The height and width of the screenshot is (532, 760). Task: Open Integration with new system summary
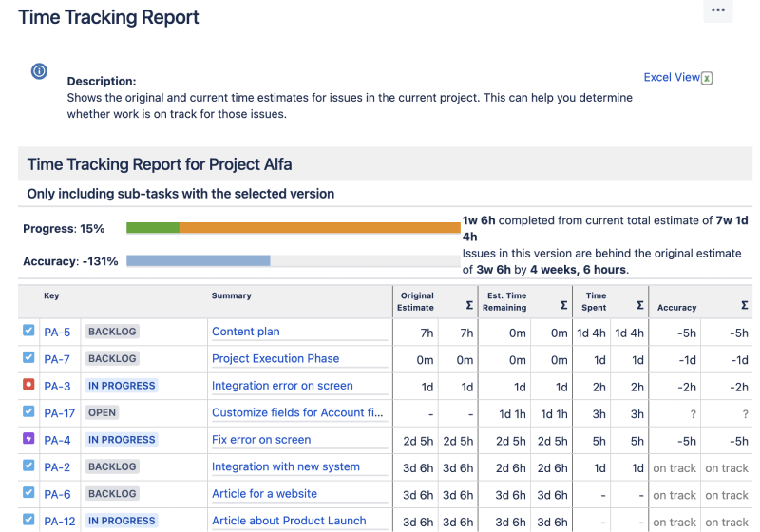(x=286, y=467)
